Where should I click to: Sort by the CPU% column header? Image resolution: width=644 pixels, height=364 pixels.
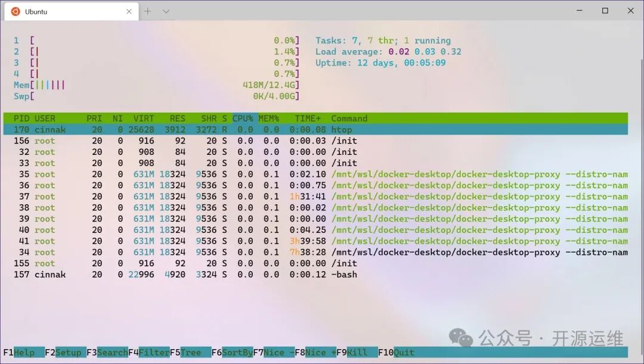click(x=243, y=119)
